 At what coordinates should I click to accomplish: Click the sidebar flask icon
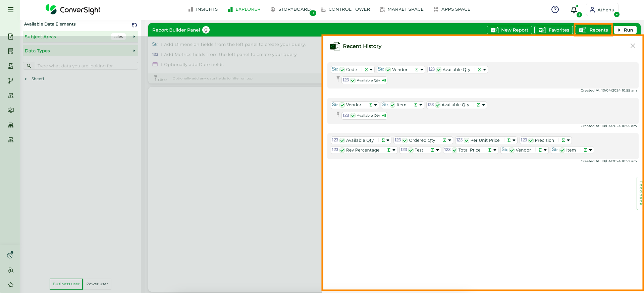click(x=11, y=66)
